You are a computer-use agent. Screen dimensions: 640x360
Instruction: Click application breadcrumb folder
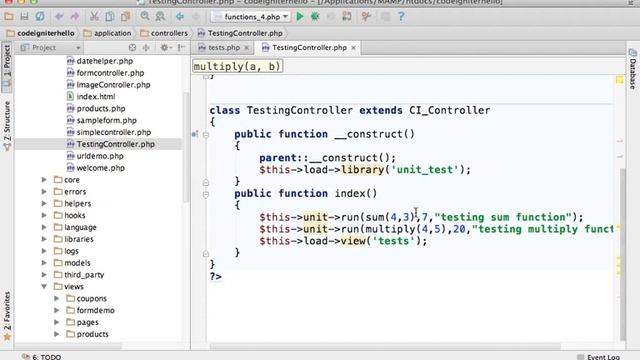(x=108, y=33)
